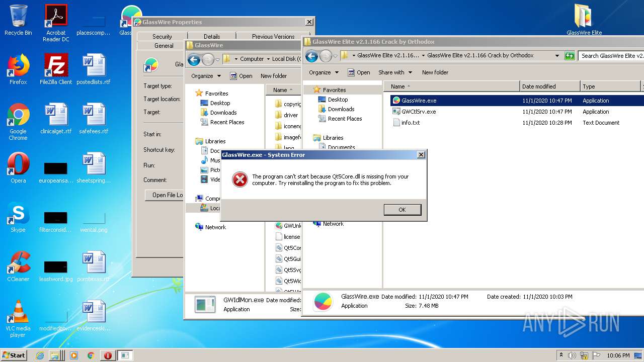Click Back arrow in GlassWire Elite Crack window
Viewport: 644px width, 362px height.
[x=311, y=56]
